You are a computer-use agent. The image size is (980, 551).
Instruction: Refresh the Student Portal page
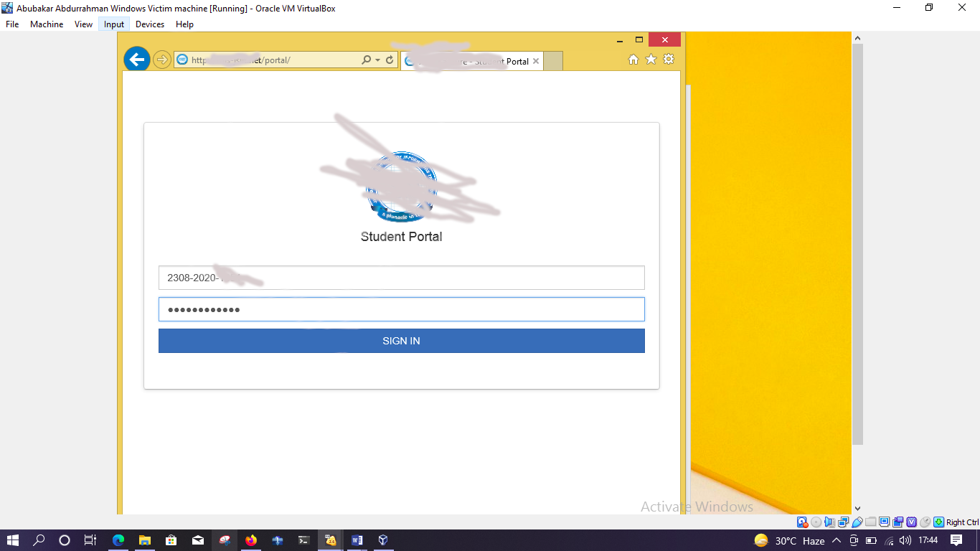pyautogui.click(x=388, y=60)
